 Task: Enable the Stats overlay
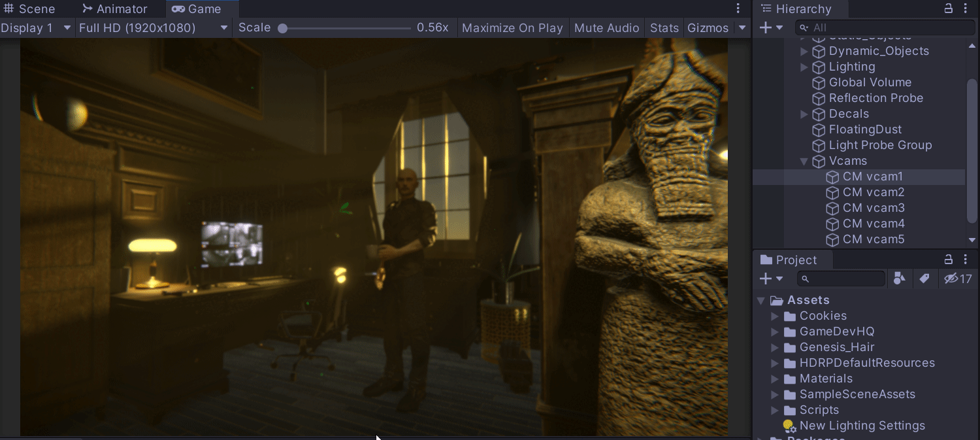pyautogui.click(x=664, y=27)
